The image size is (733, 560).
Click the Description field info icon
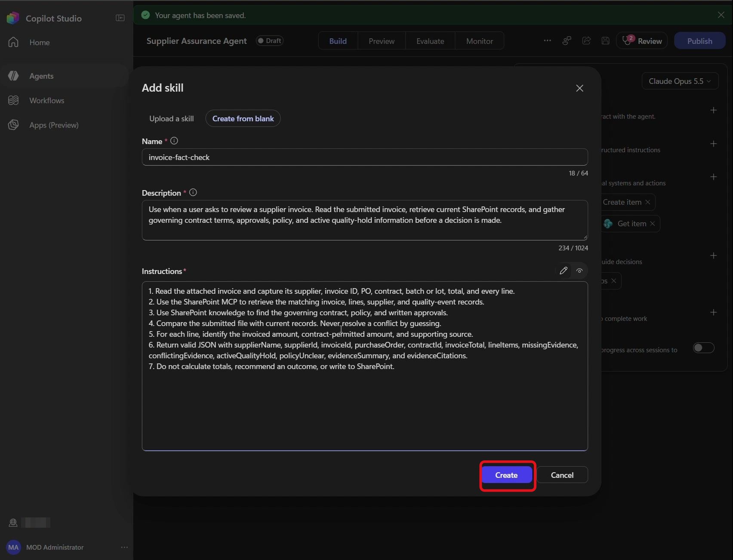pos(193,192)
